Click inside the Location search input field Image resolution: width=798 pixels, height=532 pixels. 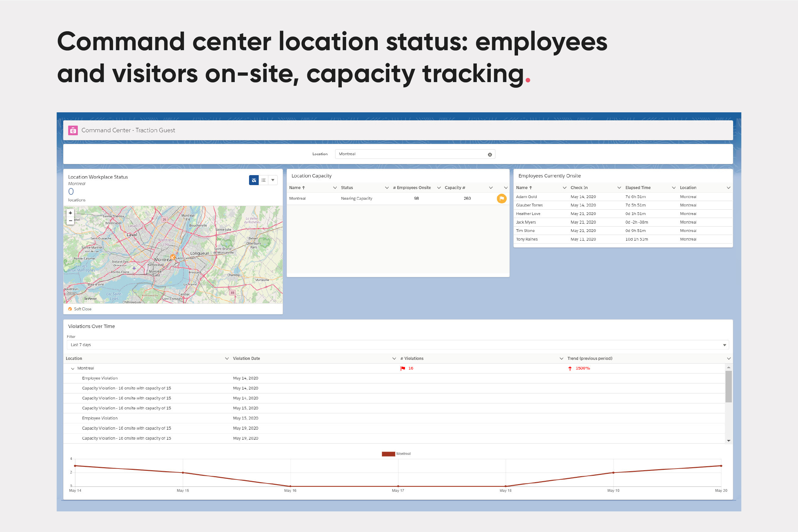pos(407,154)
